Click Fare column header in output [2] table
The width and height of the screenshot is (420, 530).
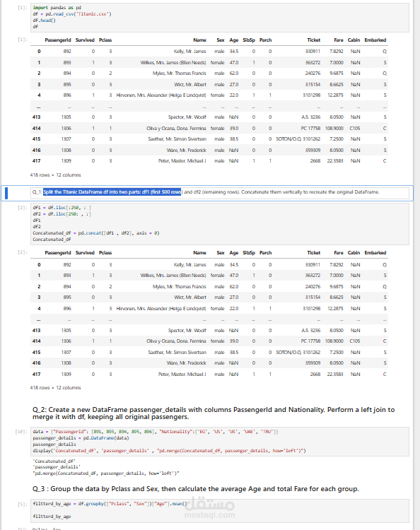click(x=339, y=253)
